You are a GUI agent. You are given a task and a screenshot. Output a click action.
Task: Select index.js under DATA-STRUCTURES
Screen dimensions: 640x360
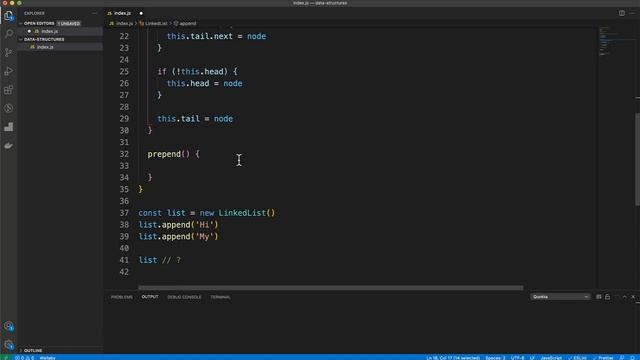tap(45, 47)
